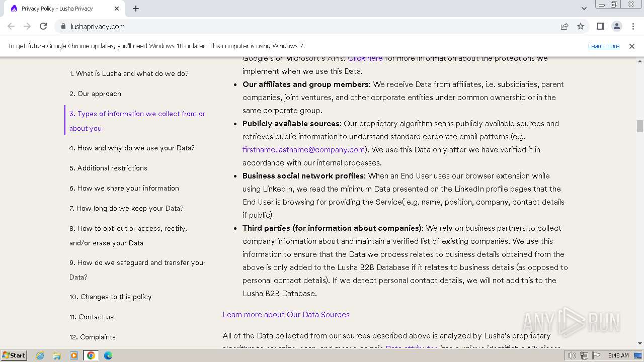Viewport: 644px width, 362px height.
Task: Open '8. How to opt-out or access' section
Action: [x=128, y=235]
